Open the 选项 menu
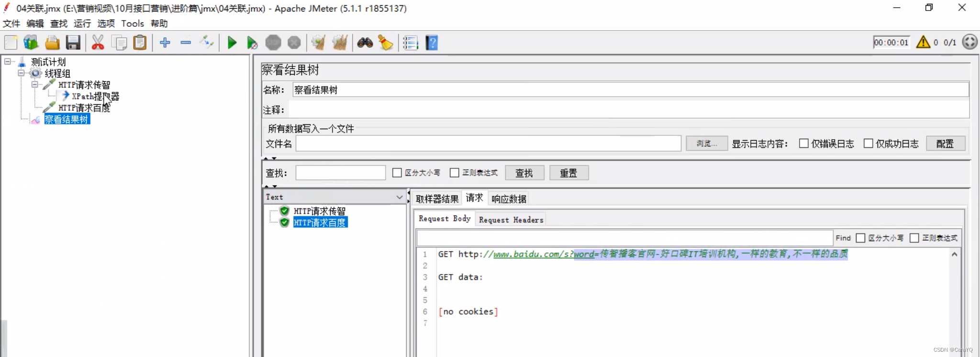Image resolution: width=980 pixels, height=357 pixels. [106, 23]
